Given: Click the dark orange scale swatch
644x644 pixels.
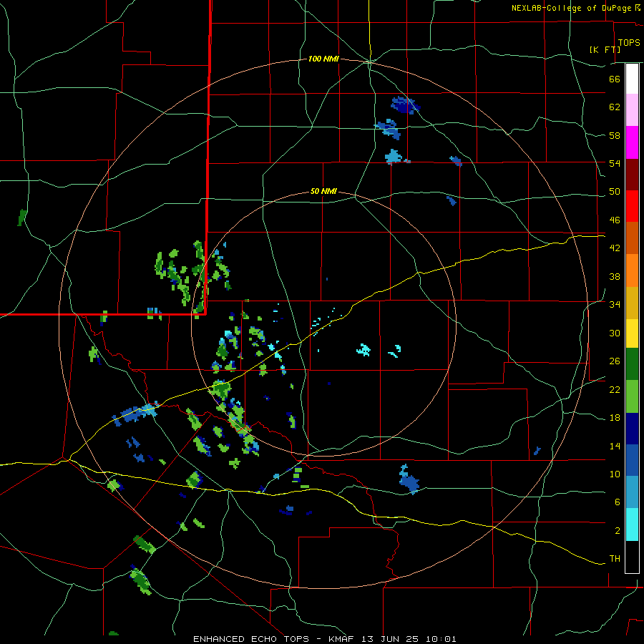Looking at the screenshot, I should click(632, 238).
